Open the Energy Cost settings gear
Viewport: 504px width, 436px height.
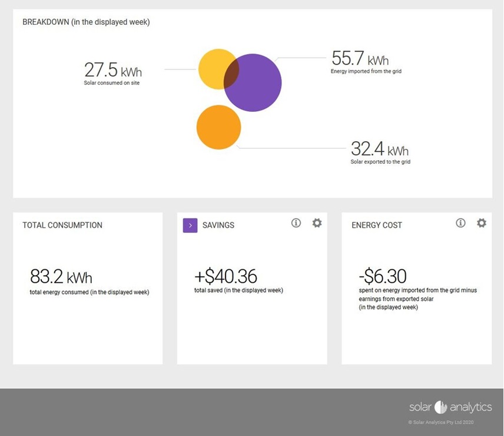point(482,223)
